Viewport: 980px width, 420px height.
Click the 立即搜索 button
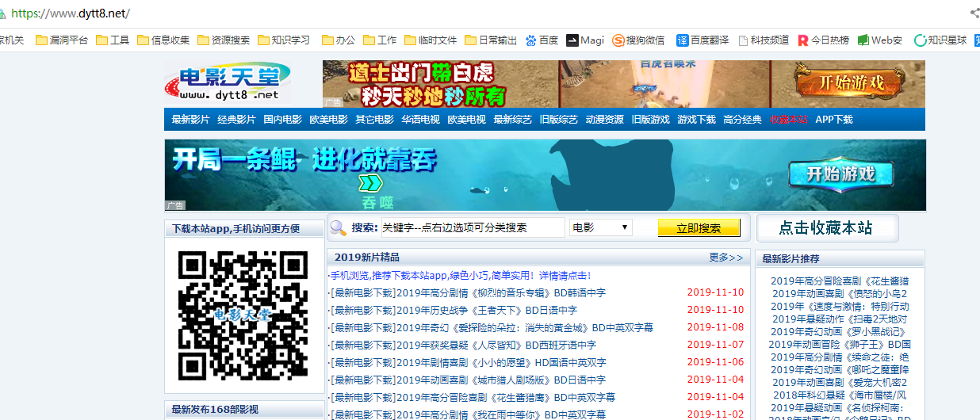[699, 227]
